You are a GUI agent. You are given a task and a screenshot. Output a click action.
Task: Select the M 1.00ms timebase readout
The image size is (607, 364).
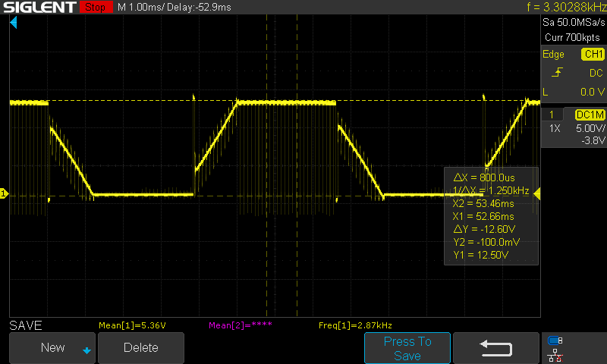pyautogui.click(x=143, y=8)
